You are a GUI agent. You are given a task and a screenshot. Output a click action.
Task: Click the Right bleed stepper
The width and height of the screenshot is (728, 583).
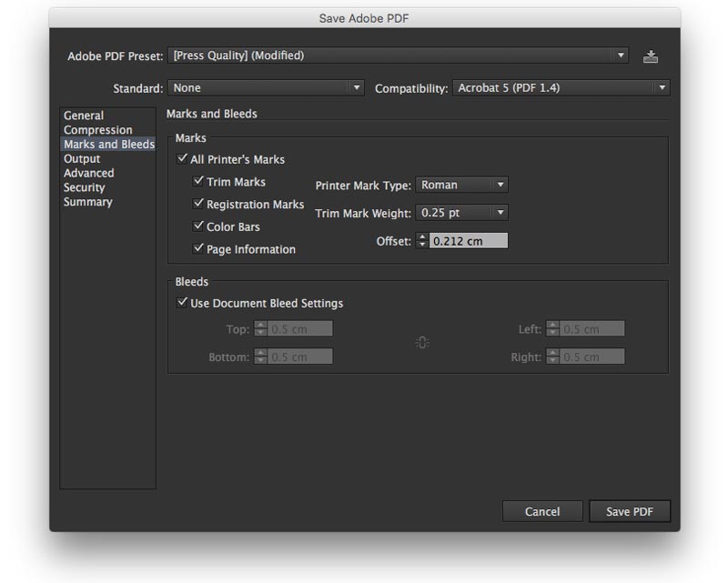[x=552, y=357]
